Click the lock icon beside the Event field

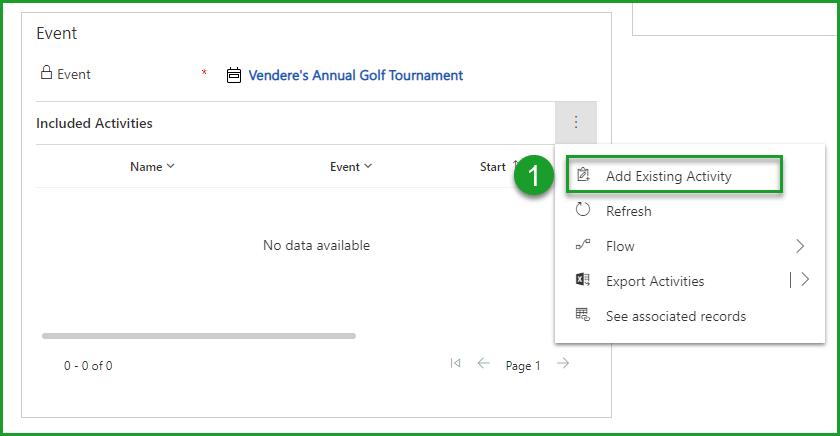click(45, 73)
